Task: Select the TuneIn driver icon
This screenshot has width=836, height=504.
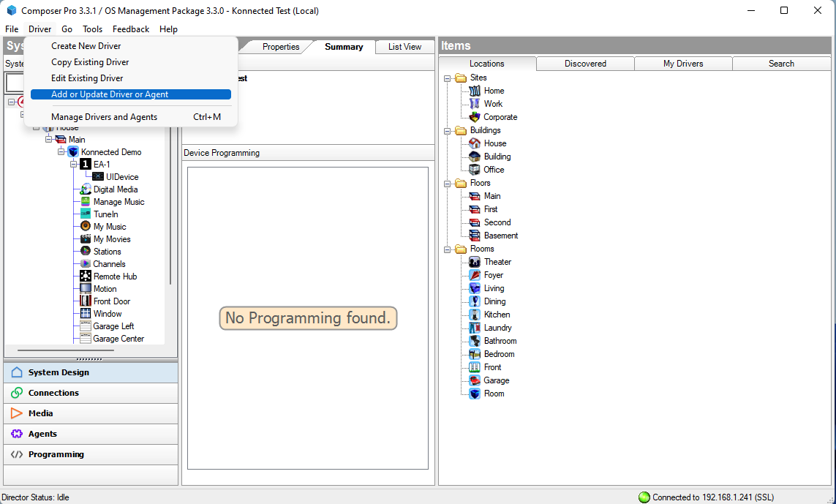Action: (x=86, y=214)
